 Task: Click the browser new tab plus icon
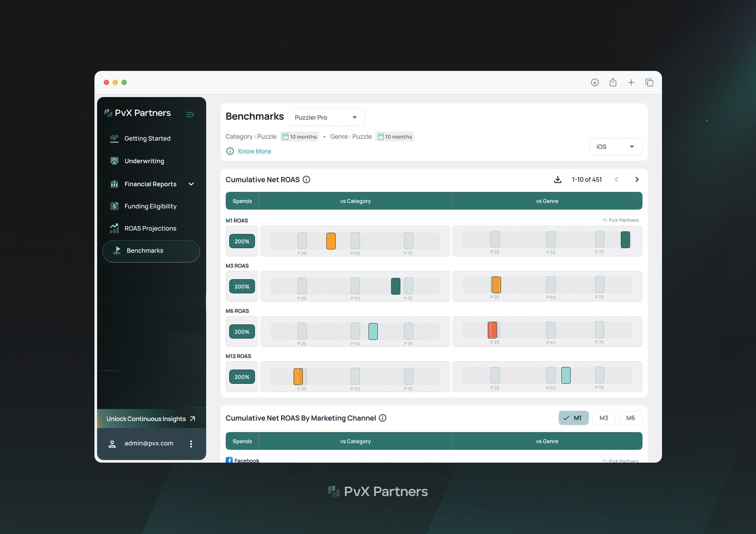[x=631, y=82]
